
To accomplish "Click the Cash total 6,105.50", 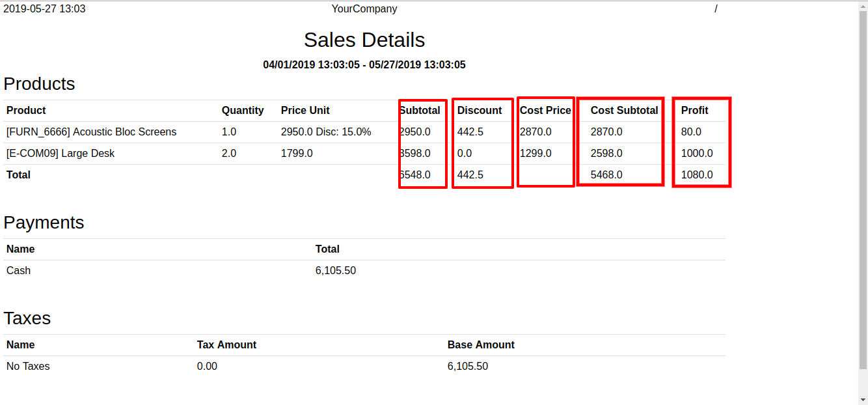I will pos(336,271).
